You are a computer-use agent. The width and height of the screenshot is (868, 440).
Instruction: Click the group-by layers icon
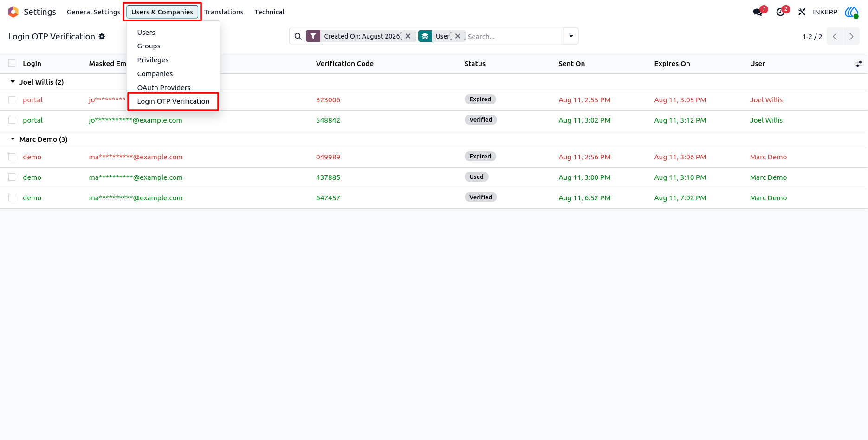coord(425,36)
